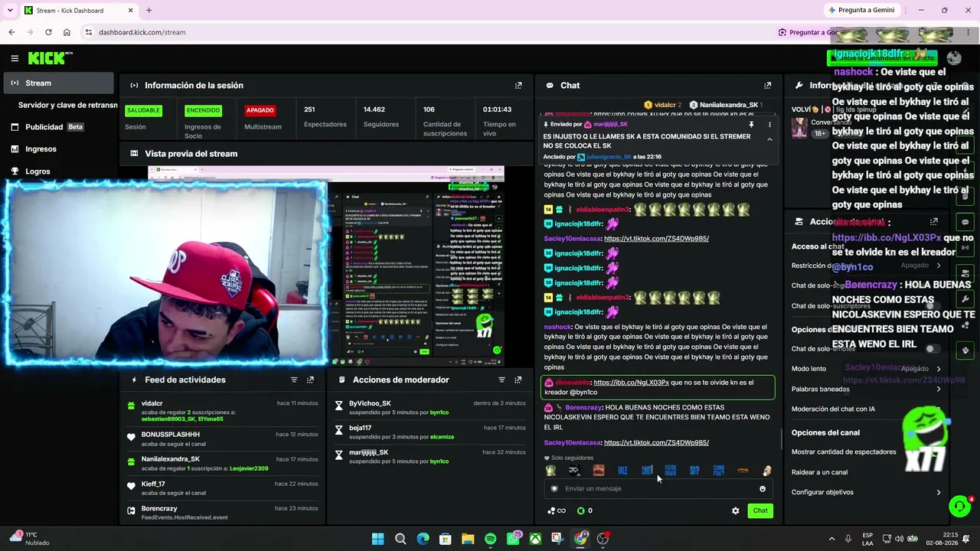
Task: Insert the COMO FUE? emote
Action: click(x=718, y=471)
